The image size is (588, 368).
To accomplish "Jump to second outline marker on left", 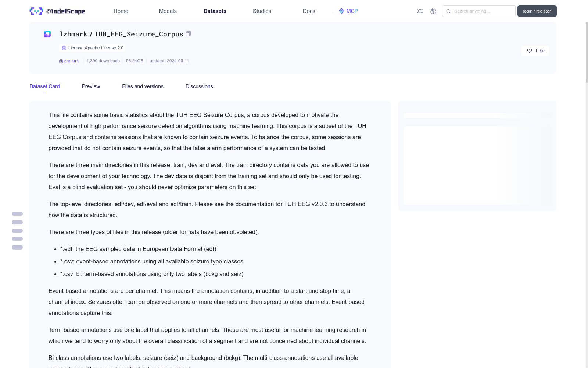I will pos(17,222).
